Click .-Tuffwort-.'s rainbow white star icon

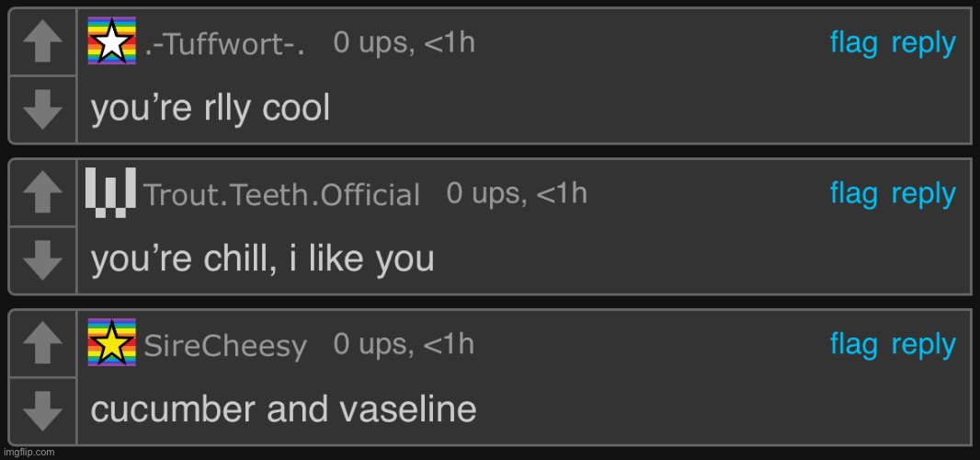(x=111, y=41)
